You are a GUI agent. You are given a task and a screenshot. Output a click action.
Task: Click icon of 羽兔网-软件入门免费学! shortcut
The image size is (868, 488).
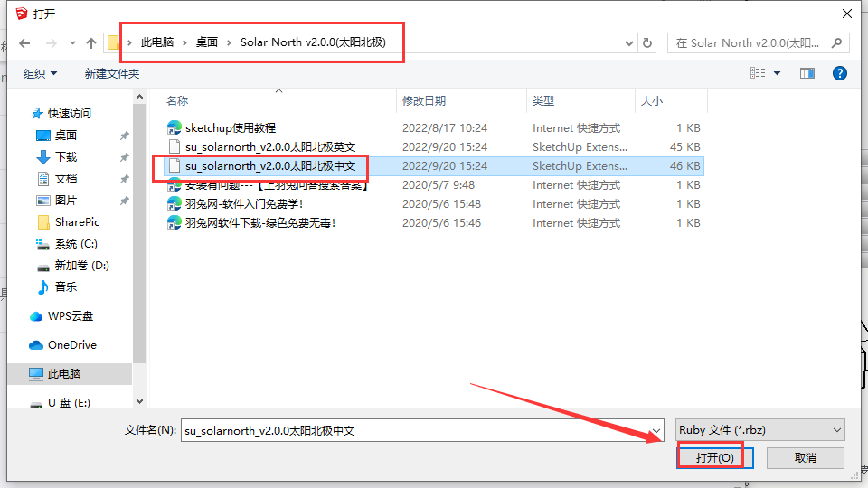[x=175, y=203]
